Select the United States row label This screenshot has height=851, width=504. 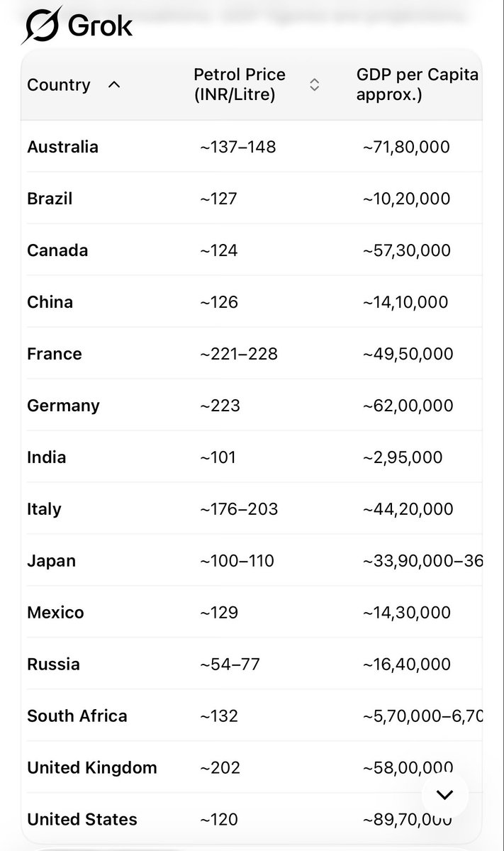(x=82, y=819)
